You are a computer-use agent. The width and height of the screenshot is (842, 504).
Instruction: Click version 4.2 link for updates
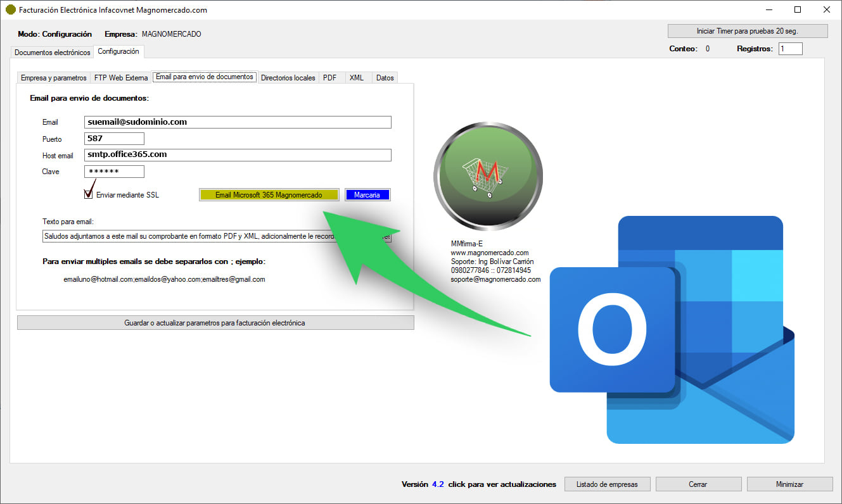click(x=438, y=484)
